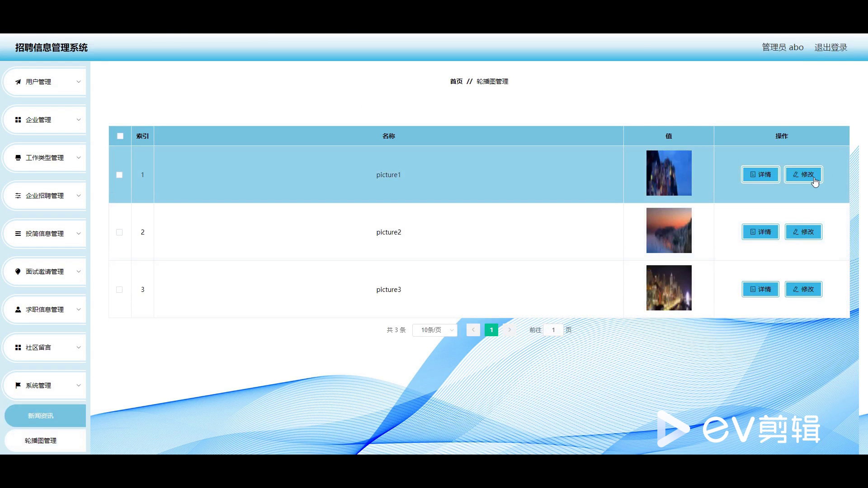Open picture3 thumbnail image

click(x=669, y=288)
